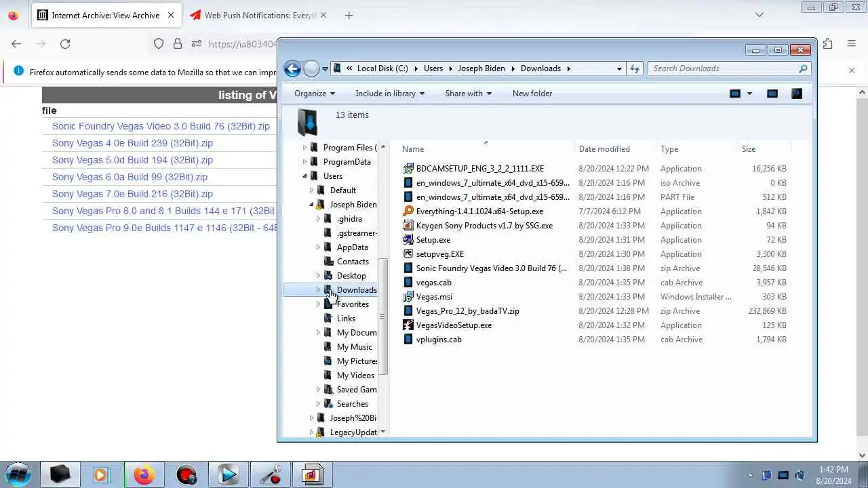Open Sony Vegas 7.0e Build 216 link

tap(132, 194)
